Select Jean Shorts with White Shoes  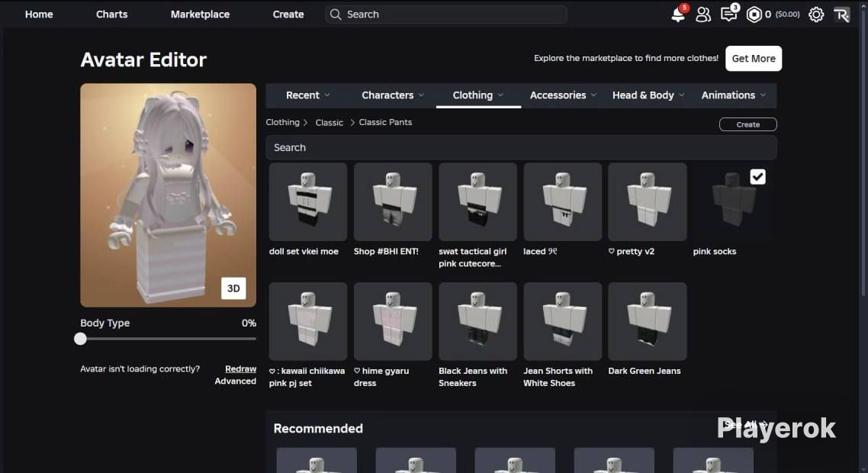point(562,321)
